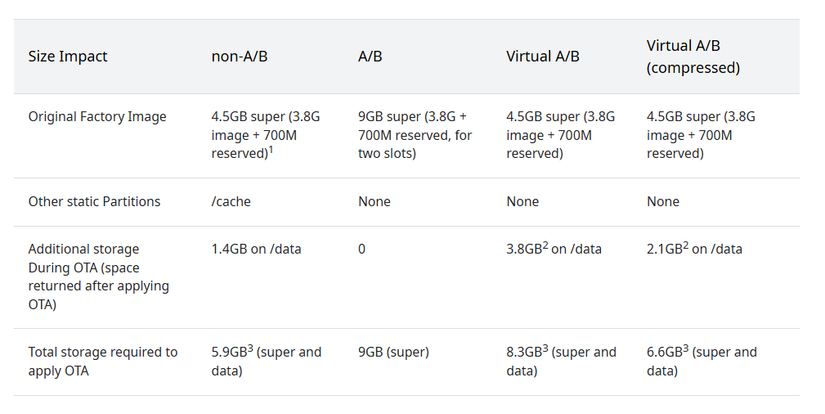
Task: Click the 9GB (super) total cell
Action: (x=393, y=352)
